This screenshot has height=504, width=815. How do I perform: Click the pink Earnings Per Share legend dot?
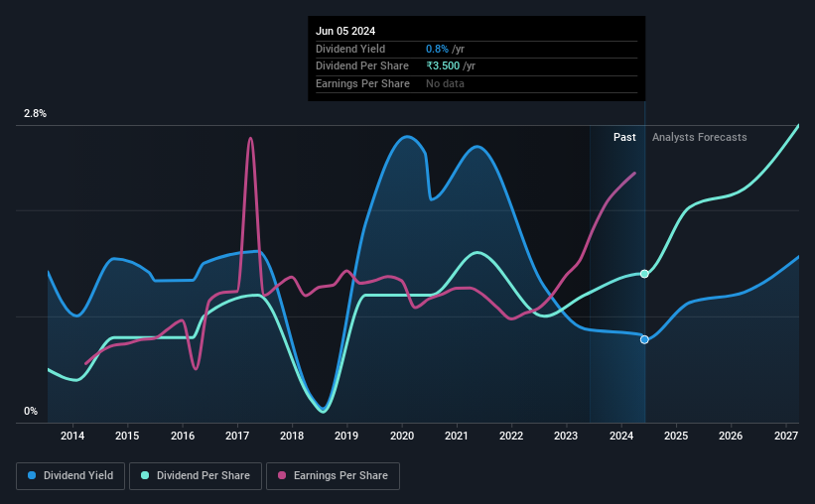pos(282,475)
